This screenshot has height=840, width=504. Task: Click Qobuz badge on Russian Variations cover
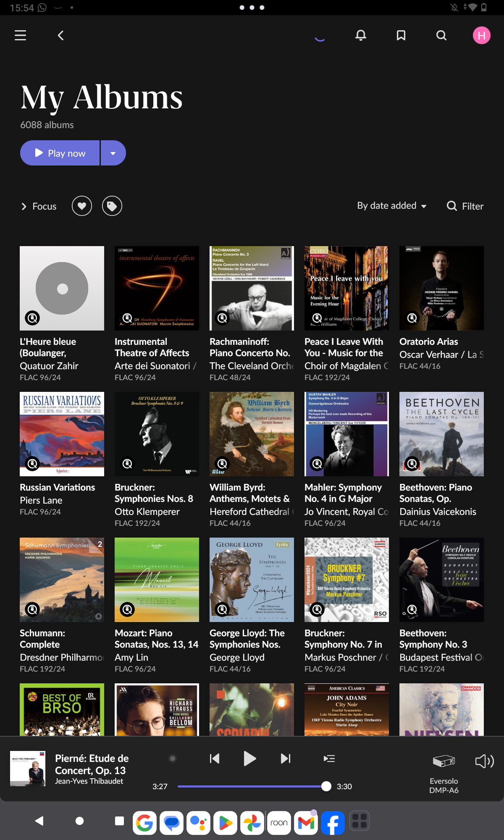coord(32,464)
